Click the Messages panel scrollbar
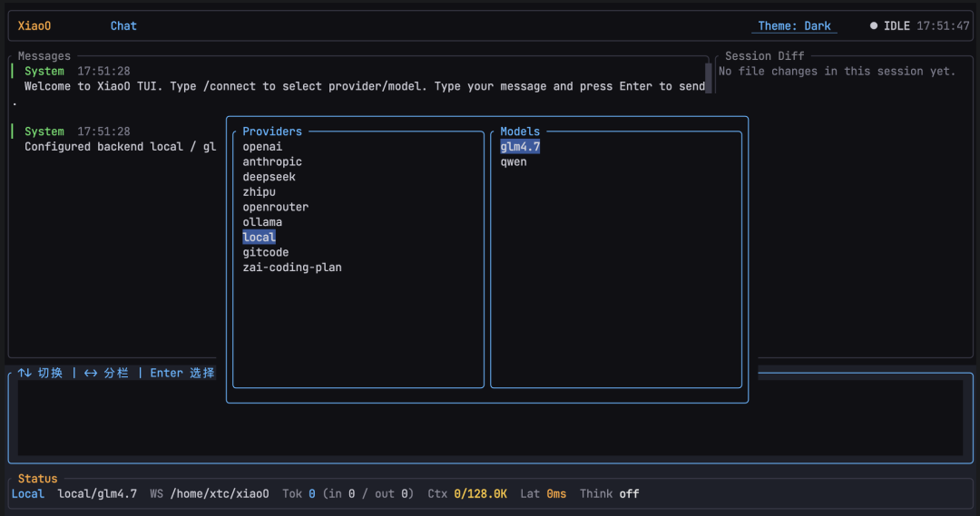This screenshot has width=980, height=516. click(708, 77)
